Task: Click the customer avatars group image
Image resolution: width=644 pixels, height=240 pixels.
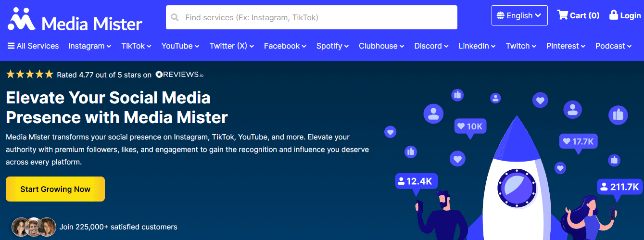Action: pyautogui.click(x=34, y=226)
